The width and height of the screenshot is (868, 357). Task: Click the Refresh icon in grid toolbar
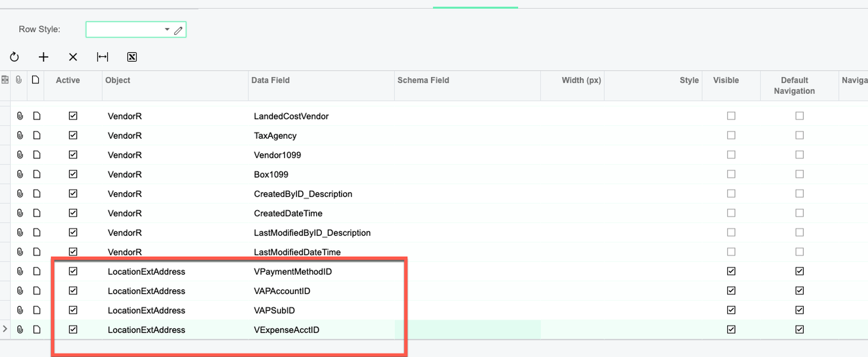coord(14,57)
